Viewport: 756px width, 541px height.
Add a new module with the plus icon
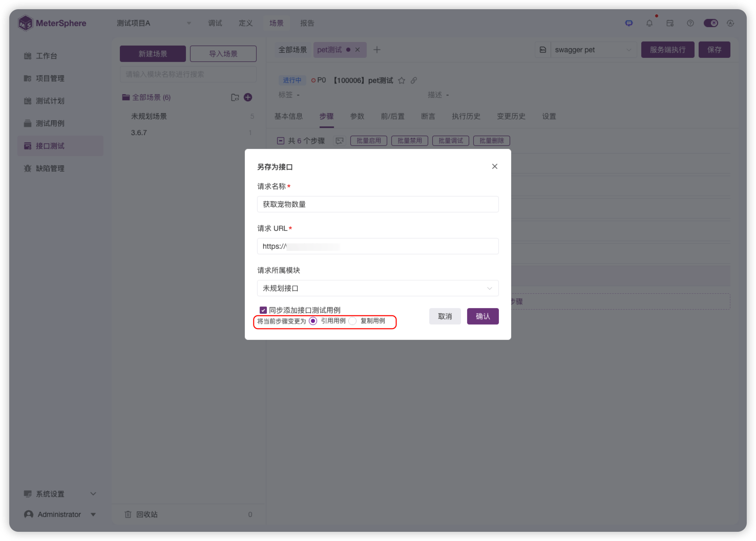coord(248,97)
